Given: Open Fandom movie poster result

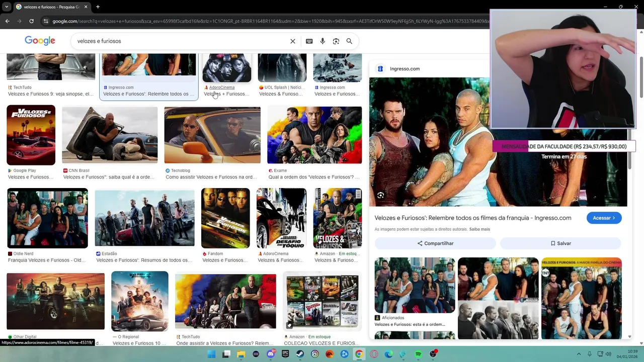Looking at the screenshot, I should click(225, 218).
